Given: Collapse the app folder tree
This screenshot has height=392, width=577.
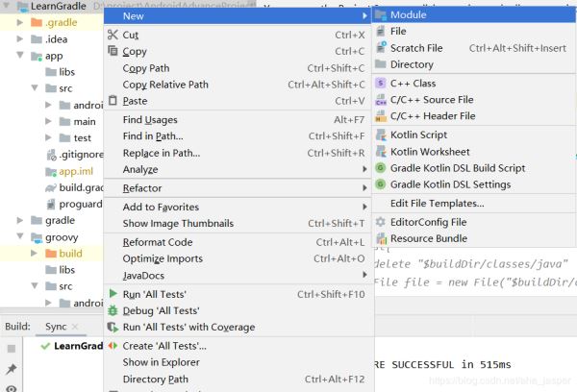Looking at the screenshot, I should click(x=21, y=57).
